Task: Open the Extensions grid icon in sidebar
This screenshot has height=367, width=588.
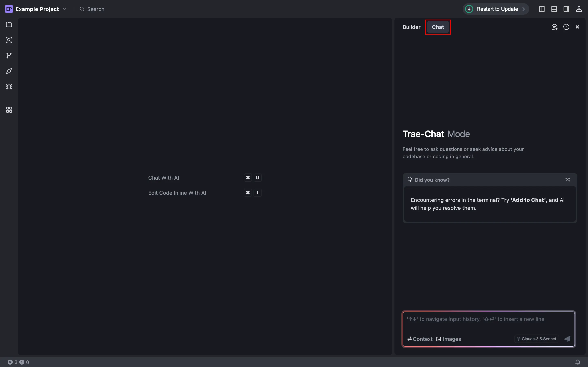Action: tap(9, 110)
